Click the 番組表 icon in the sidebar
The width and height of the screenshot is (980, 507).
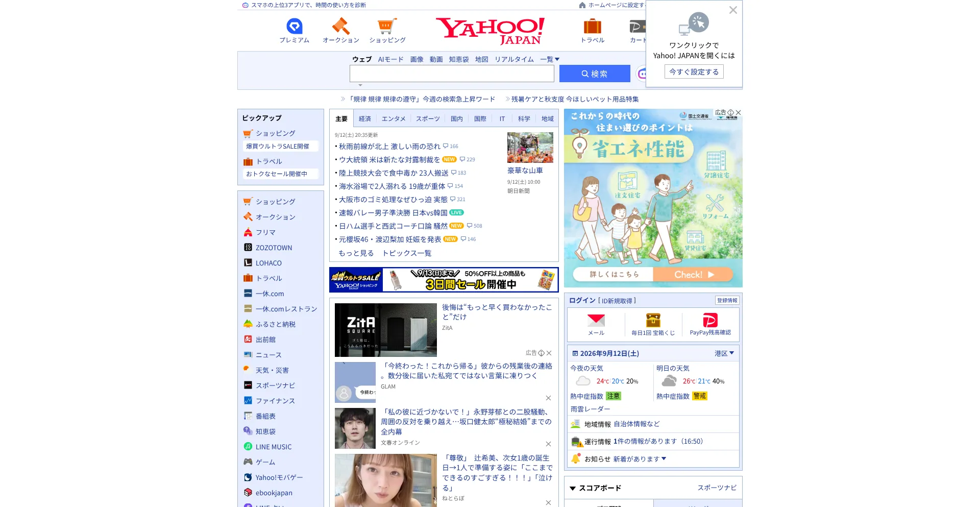click(248, 416)
